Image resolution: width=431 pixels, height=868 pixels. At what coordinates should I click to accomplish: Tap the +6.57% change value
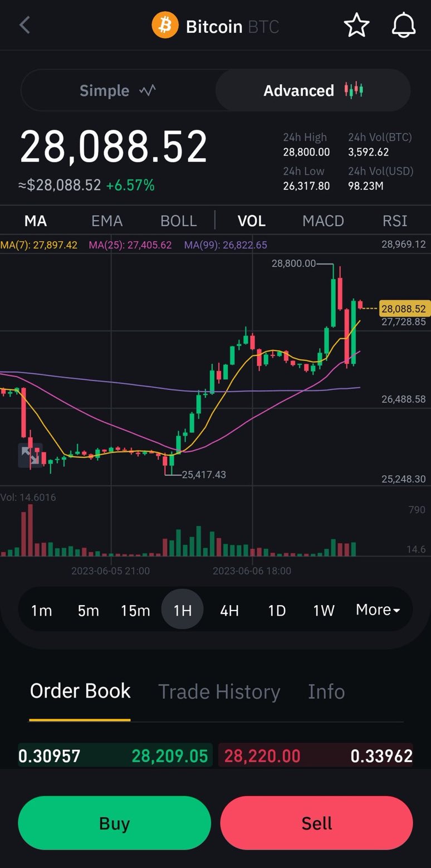(x=130, y=185)
